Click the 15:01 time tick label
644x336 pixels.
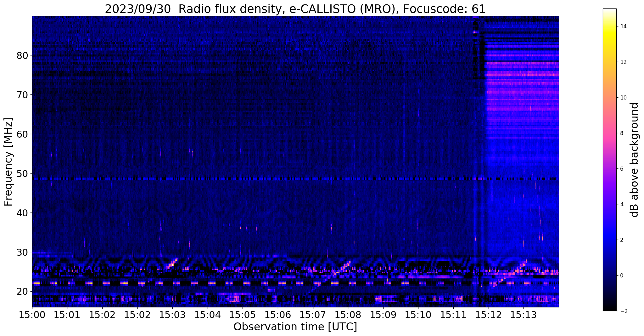67,315
